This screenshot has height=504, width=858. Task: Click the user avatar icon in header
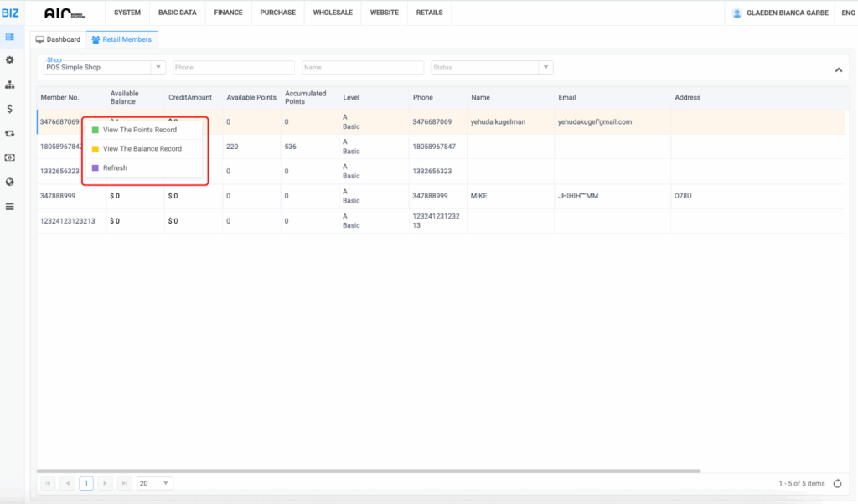(737, 13)
